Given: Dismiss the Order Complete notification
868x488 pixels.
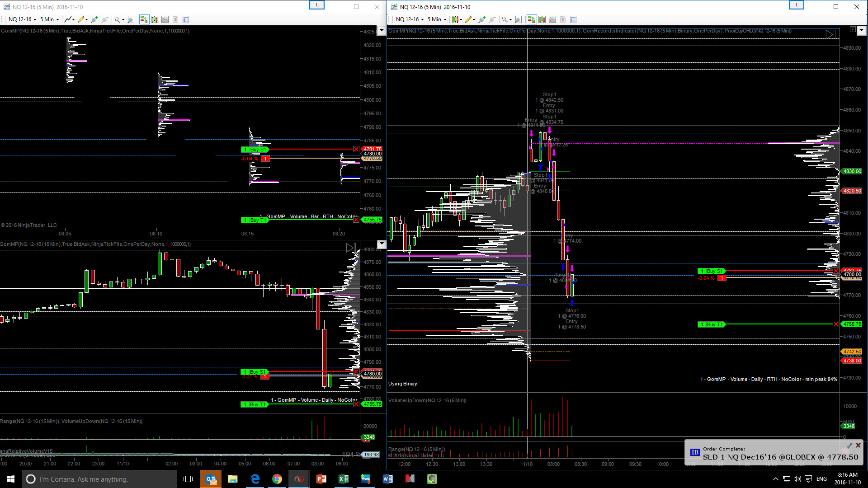Looking at the screenshot, I should click(x=858, y=446).
